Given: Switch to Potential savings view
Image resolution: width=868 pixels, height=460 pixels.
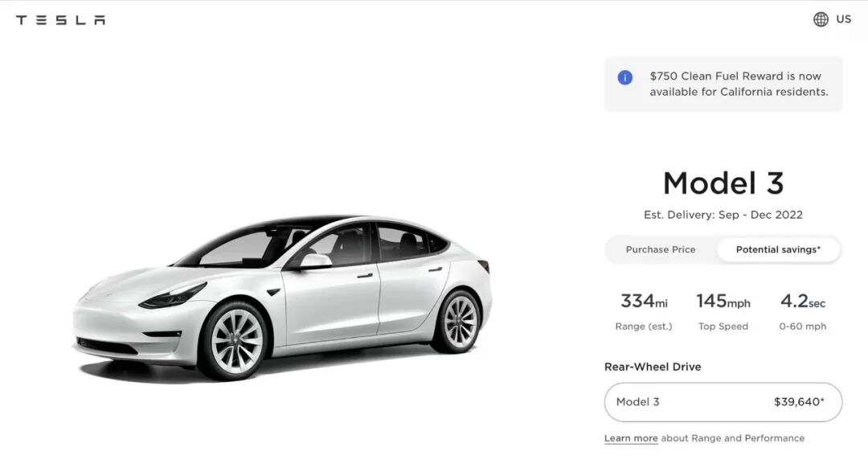Looking at the screenshot, I should (778, 249).
